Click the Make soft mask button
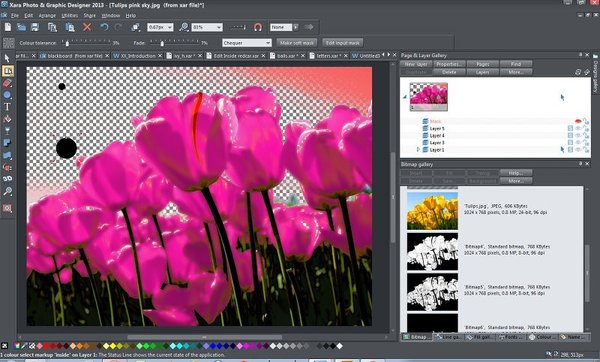 coord(297,43)
